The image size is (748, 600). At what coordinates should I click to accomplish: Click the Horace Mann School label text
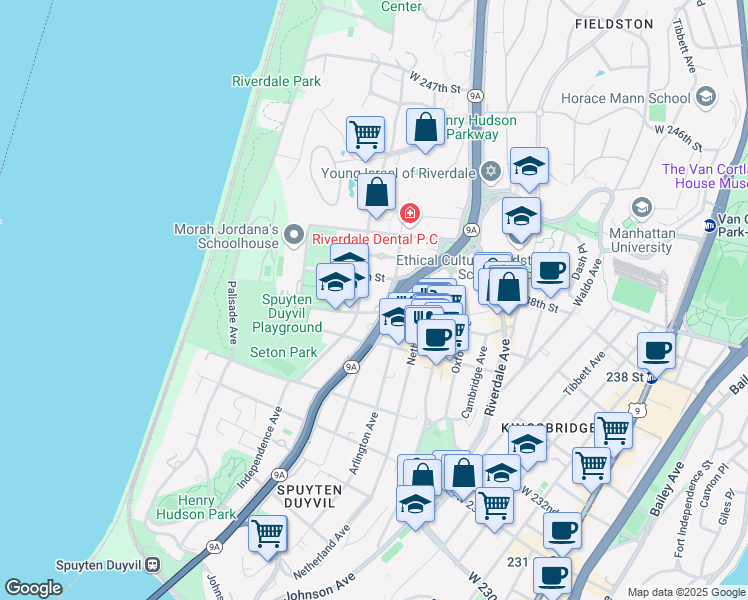pos(626,98)
